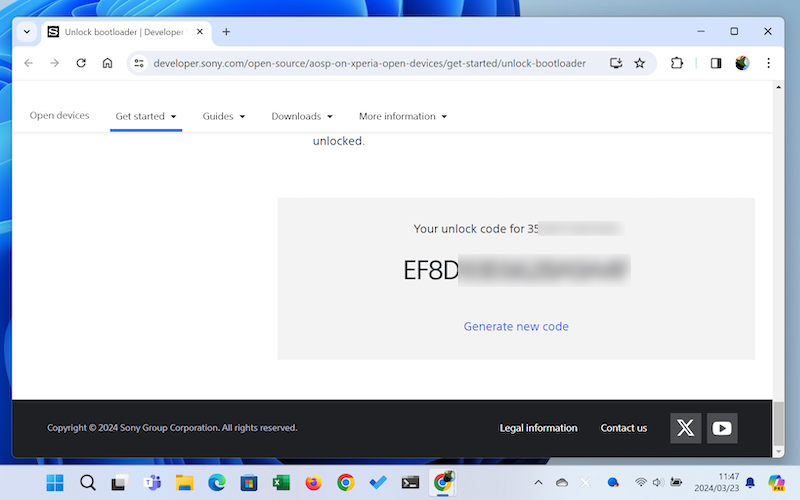The width and height of the screenshot is (800, 500).
Task: Expand the Get started dropdown menu
Action: [145, 116]
